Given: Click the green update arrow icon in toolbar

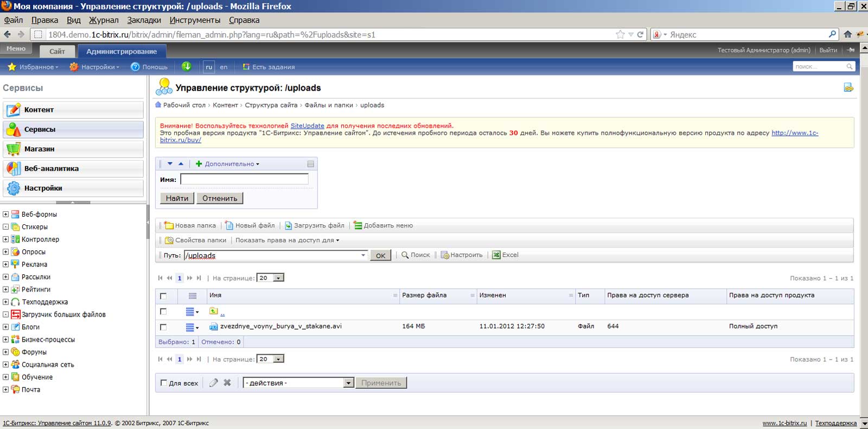Looking at the screenshot, I should click(186, 67).
